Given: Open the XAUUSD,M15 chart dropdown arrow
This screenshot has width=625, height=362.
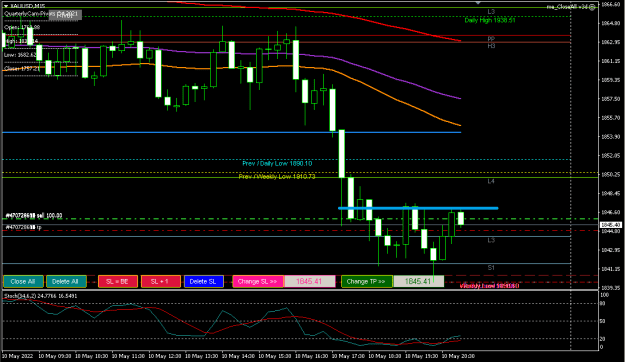Looking at the screenshot, I should click(6, 6).
